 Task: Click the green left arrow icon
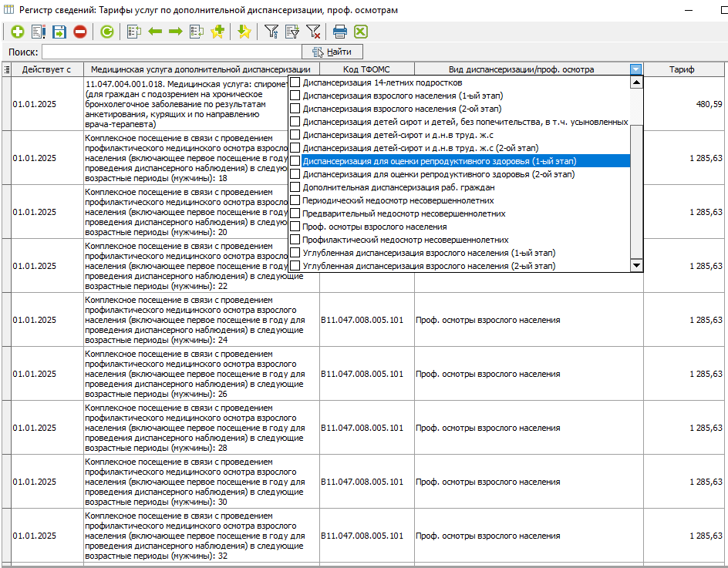[x=155, y=32]
